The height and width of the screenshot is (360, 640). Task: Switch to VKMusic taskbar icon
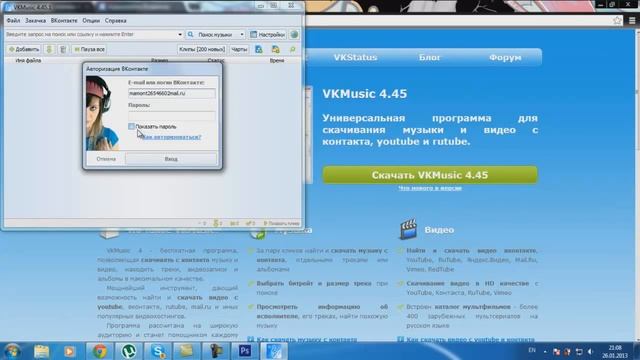click(x=273, y=351)
